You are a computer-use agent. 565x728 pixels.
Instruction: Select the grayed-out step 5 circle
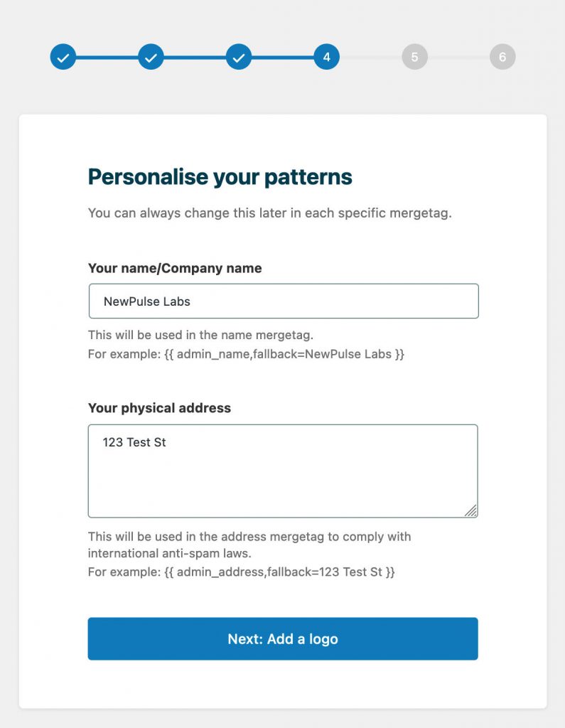coord(414,56)
